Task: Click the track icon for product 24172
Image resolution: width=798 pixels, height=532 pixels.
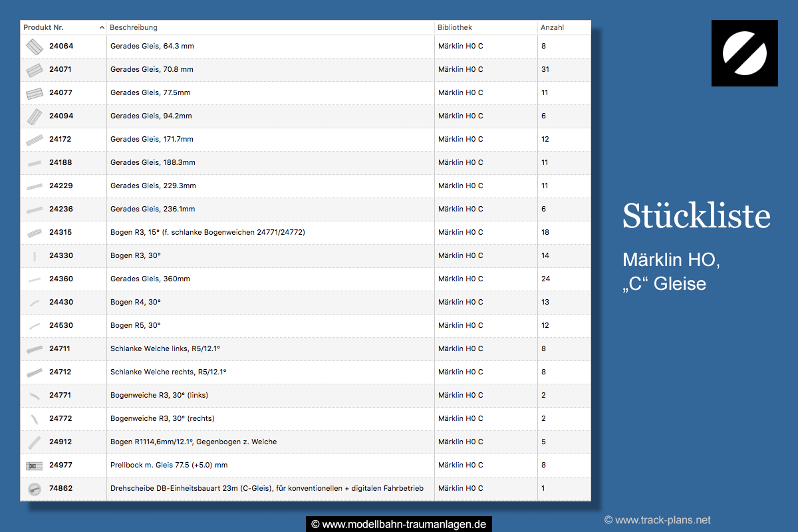Action: pos(34,140)
